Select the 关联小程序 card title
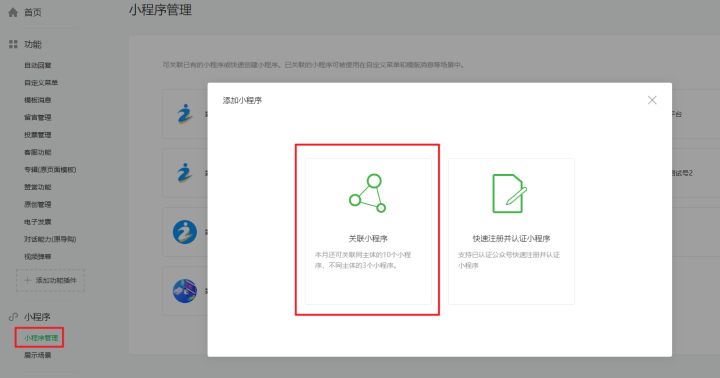Screen dimensions: 720x378 [368, 238]
